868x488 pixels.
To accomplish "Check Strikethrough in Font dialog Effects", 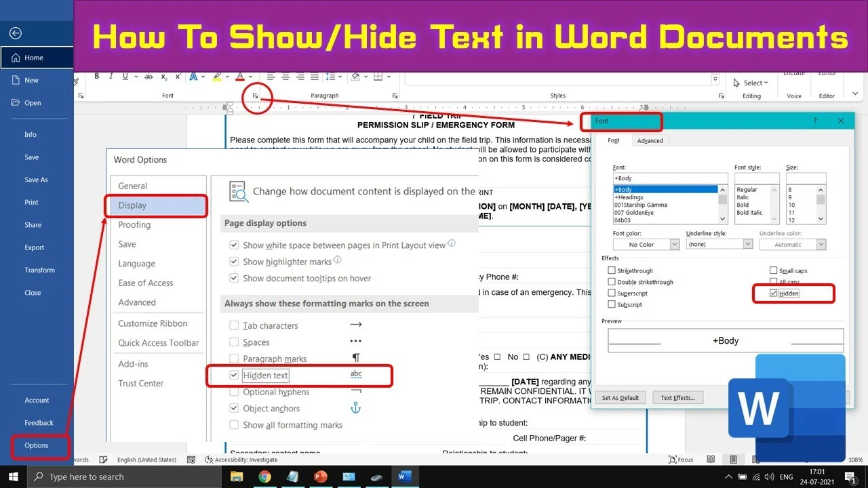I will [612, 270].
